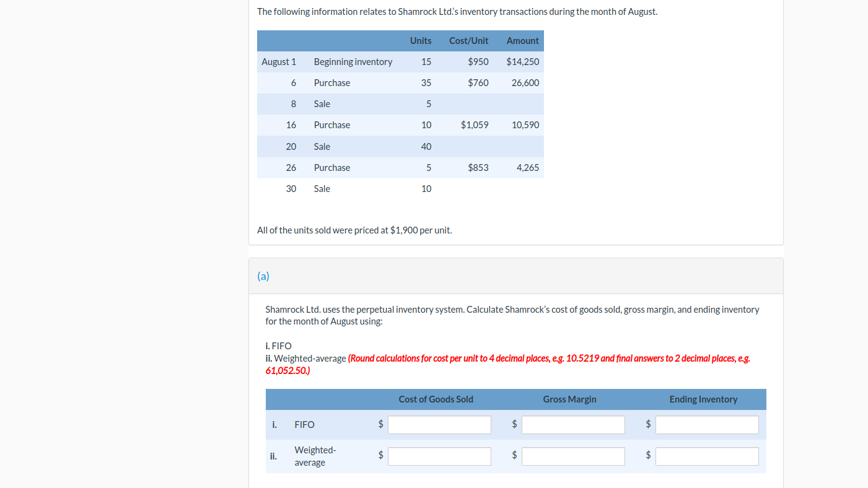Select the FIFO Ending Inventory input field
The image size is (868, 488).
click(707, 425)
